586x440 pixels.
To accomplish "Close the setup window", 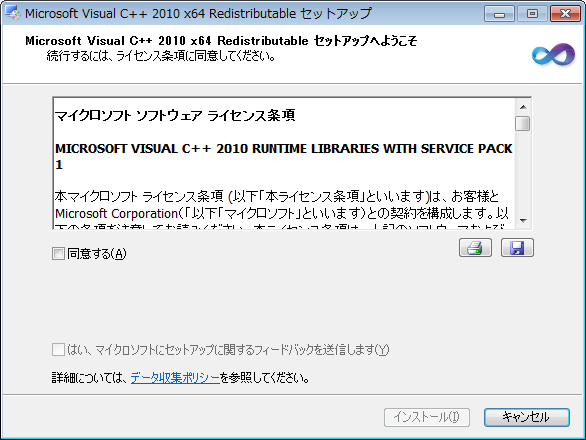I will coord(565,14).
